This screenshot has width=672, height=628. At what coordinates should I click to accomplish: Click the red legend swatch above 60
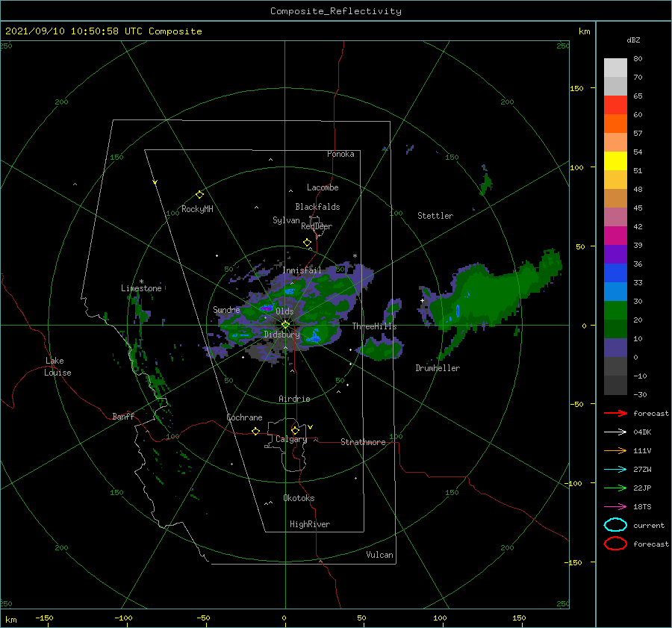(615, 105)
